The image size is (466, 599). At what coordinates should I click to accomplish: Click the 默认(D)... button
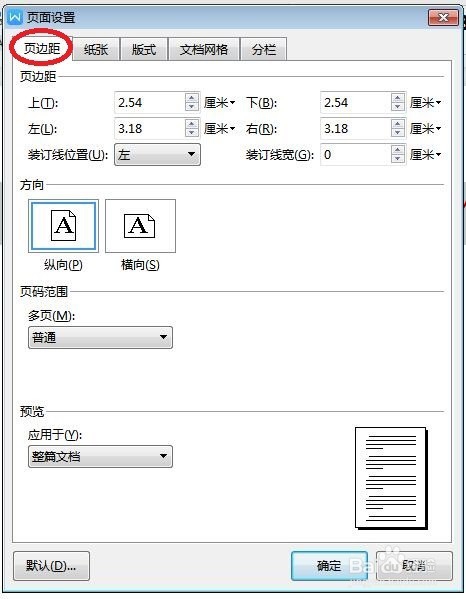[x=51, y=566]
